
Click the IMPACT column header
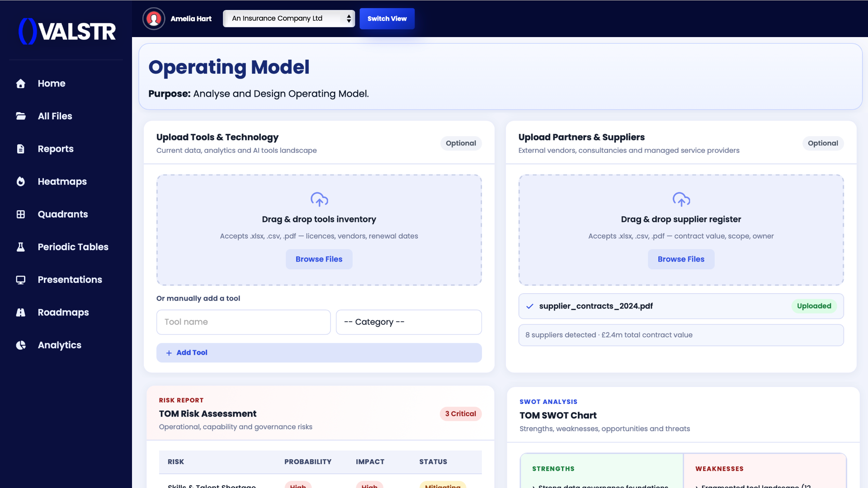coord(370,462)
